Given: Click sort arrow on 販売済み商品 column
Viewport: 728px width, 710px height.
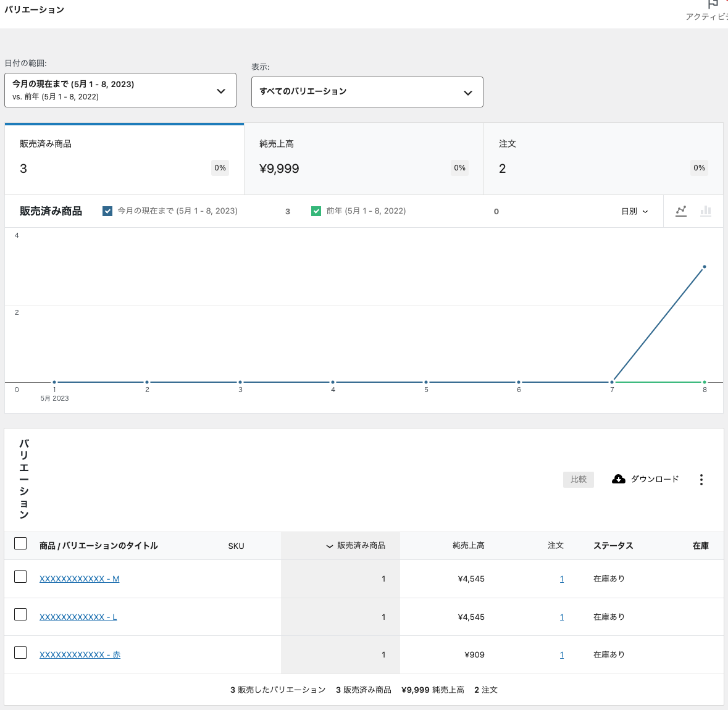Looking at the screenshot, I should pyautogui.click(x=330, y=546).
